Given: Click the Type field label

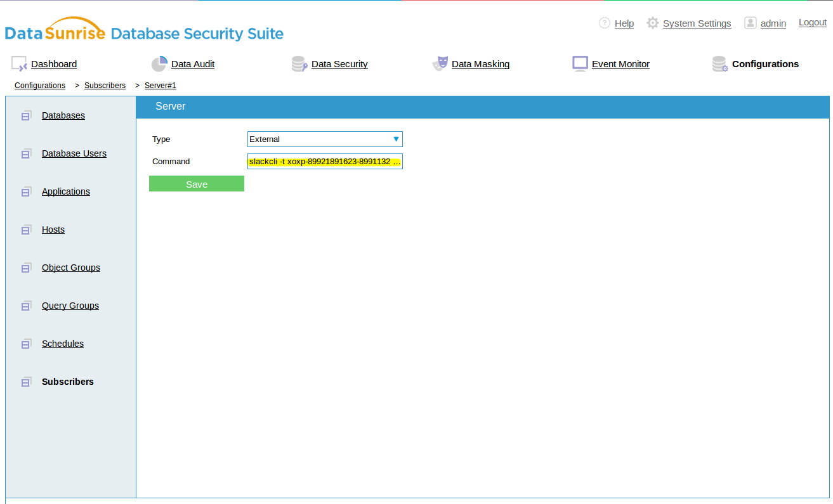Looking at the screenshot, I should coord(161,139).
